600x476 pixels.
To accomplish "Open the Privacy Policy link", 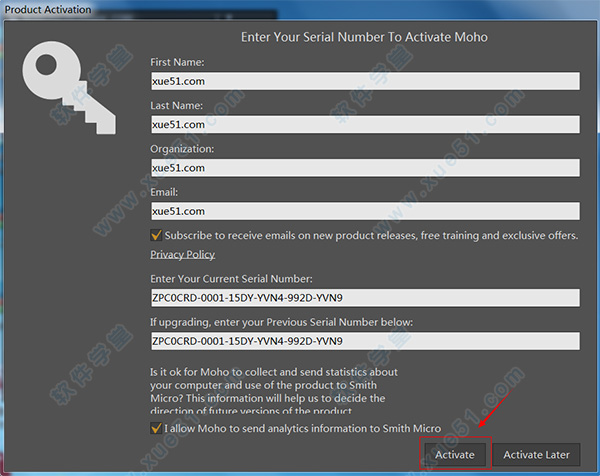I will point(183,254).
